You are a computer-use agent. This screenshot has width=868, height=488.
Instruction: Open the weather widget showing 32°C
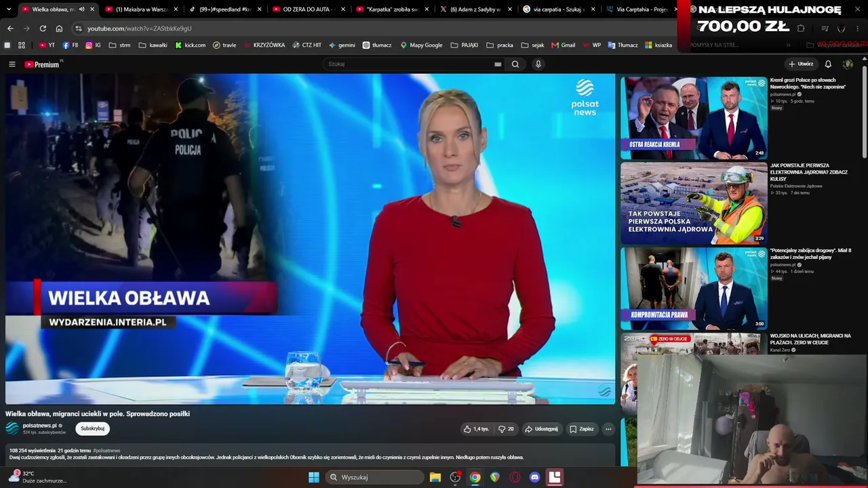tap(37, 477)
